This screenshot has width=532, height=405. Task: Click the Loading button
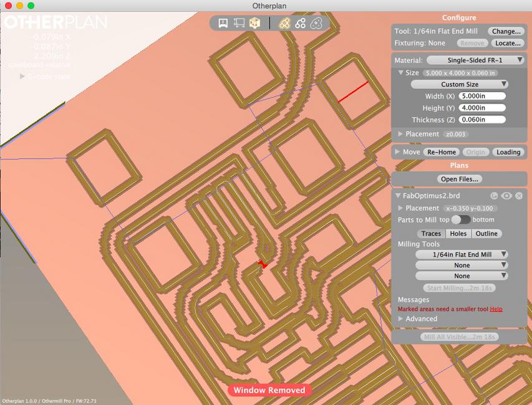(508, 152)
